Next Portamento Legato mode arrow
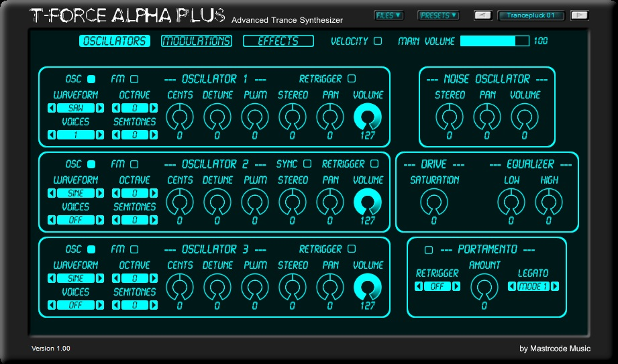The height and width of the screenshot is (364, 618). (554, 286)
